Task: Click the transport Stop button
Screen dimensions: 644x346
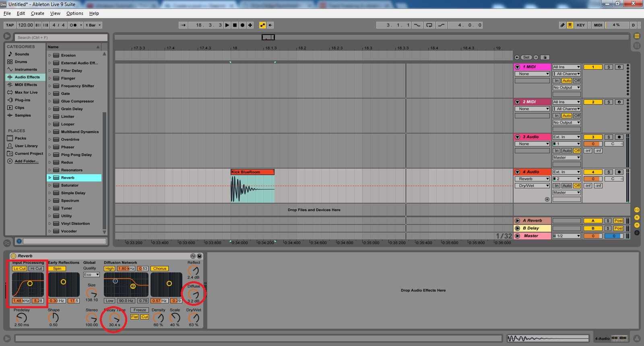Action: 235,25
